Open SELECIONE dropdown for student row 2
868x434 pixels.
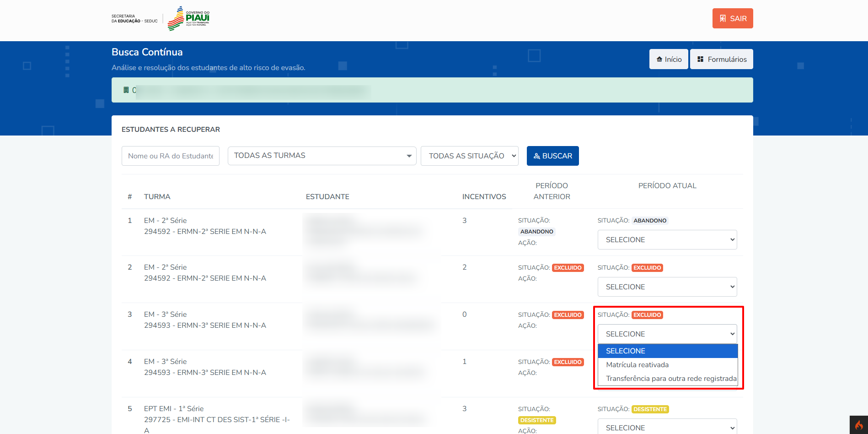667,287
